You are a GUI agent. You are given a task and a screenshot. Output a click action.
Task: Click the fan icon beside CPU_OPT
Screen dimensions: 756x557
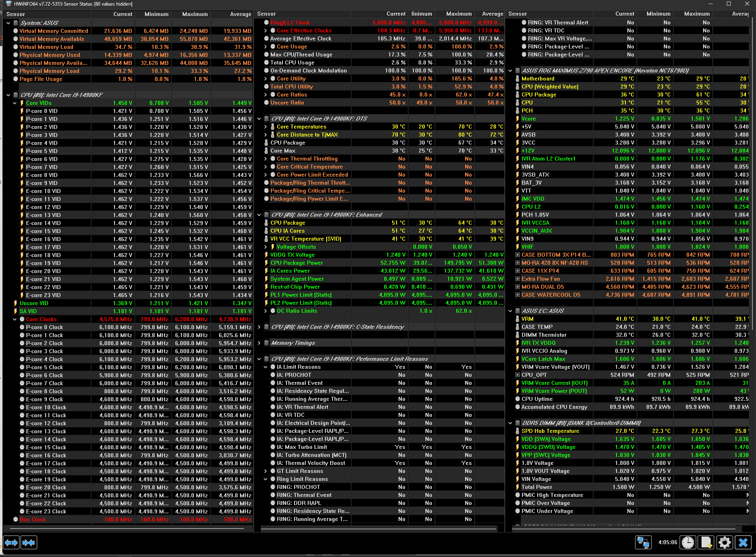tap(518, 375)
